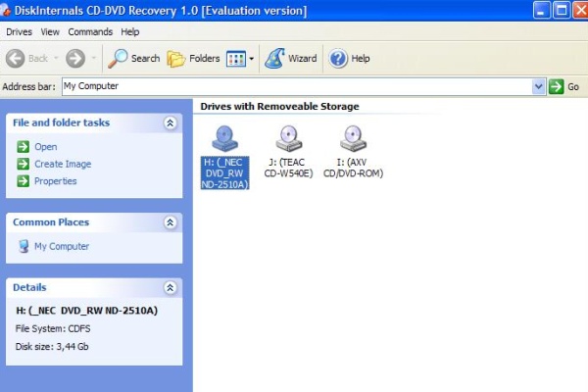
Task: Open the Back history dropdown arrow
Action: [x=56, y=58]
